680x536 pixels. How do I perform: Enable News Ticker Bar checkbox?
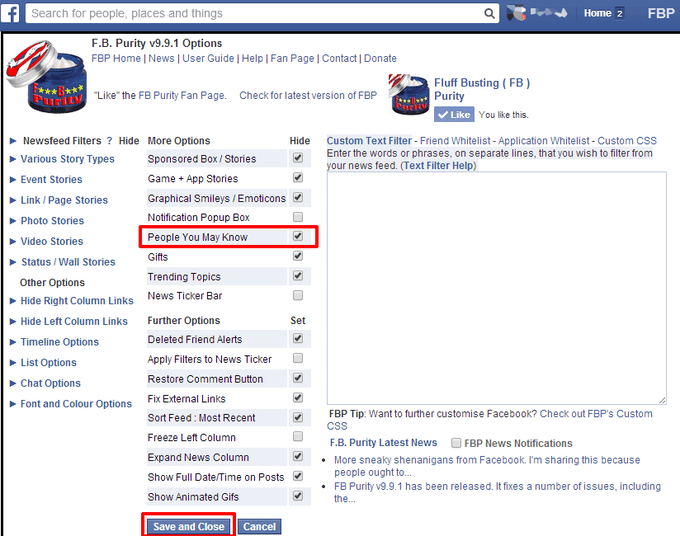coord(298,295)
